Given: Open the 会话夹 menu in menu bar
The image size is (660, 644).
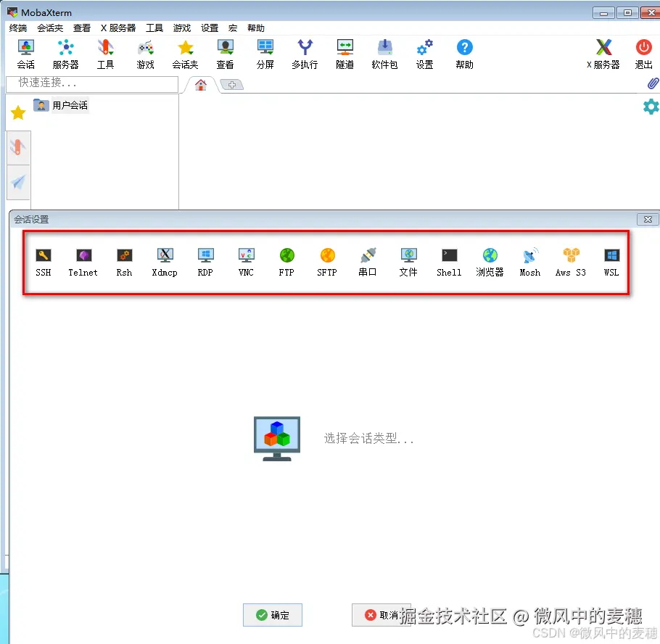Looking at the screenshot, I should (50, 28).
